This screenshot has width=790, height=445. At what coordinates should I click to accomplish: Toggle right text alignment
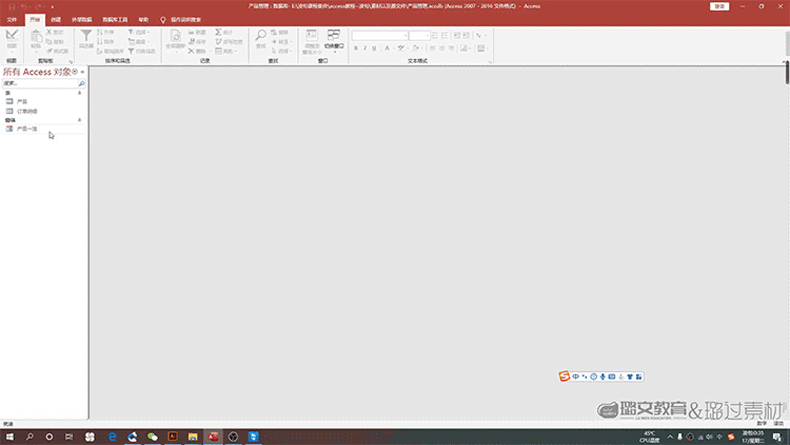tap(451, 48)
